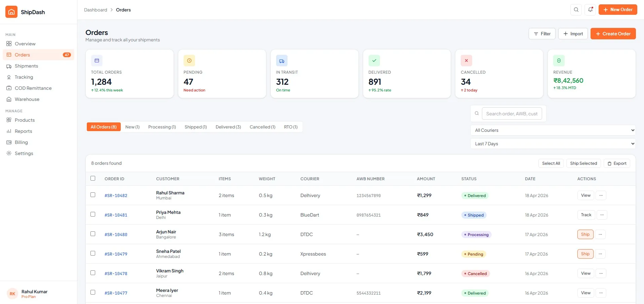Switch to the New (1) tab
The width and height of the screenshot is (644, 304).
[132, 127]
